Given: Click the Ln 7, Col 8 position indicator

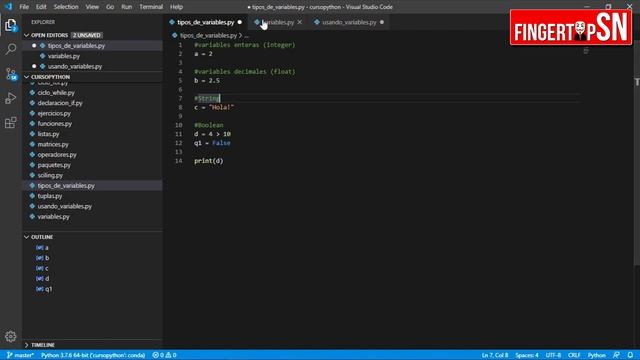Looking at the screenshot, I should tap(495, 355).
